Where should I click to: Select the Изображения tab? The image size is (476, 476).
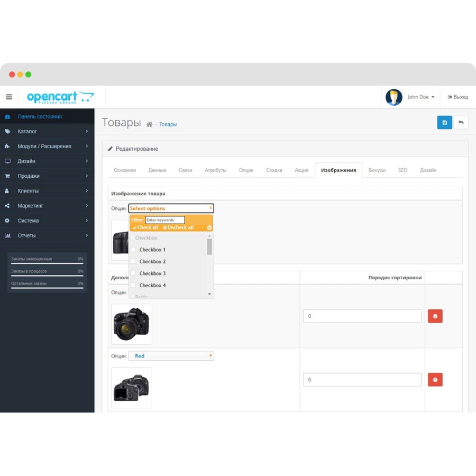coord(338,170)
